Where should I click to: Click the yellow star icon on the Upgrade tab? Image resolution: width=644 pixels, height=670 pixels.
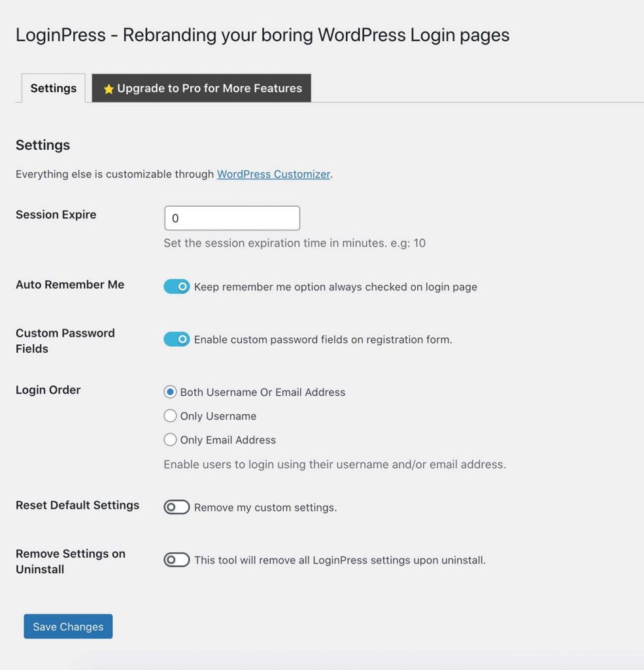coord(109,88)
